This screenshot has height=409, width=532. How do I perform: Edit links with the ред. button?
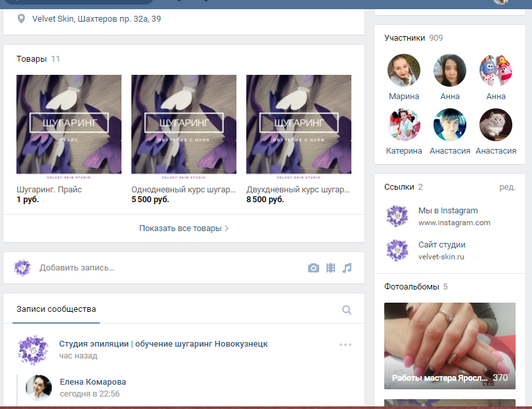(507, 187)
